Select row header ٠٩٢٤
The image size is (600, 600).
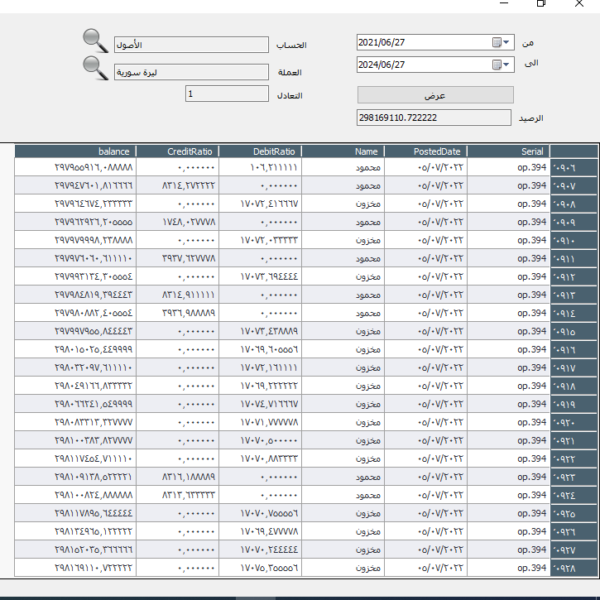click(574, 495)
